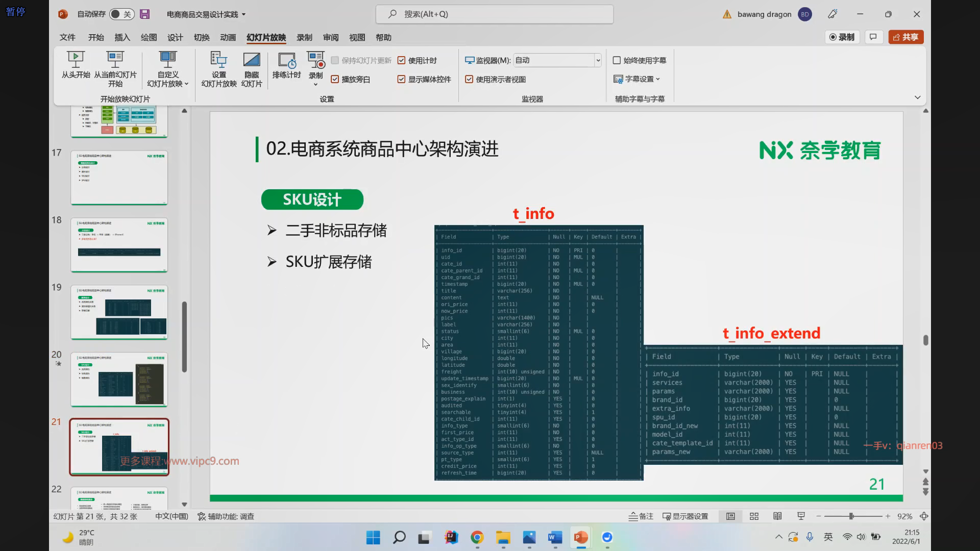This screenshot has width=980, height=551.
Task: Enable Always Use Subtitles (始终使用字幕) checkbox
Action: [617, 60]
